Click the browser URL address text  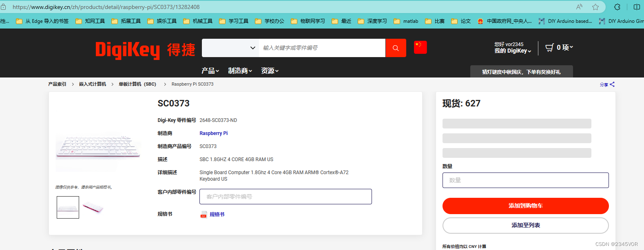coord(106,7)
